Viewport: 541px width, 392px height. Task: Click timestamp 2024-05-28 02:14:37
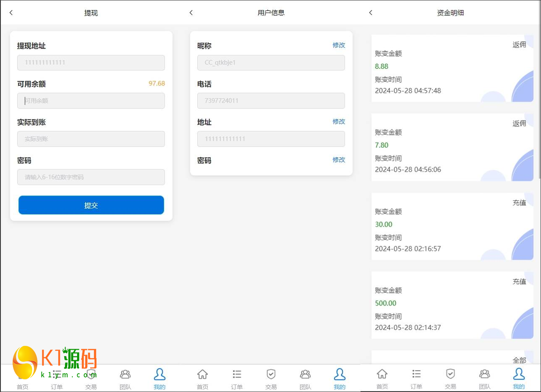408,328
